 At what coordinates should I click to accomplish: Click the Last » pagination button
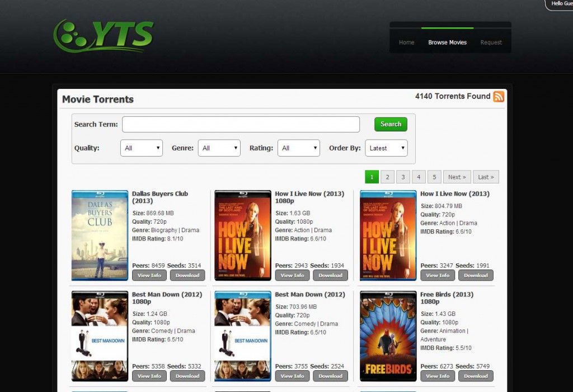point(486,177)
